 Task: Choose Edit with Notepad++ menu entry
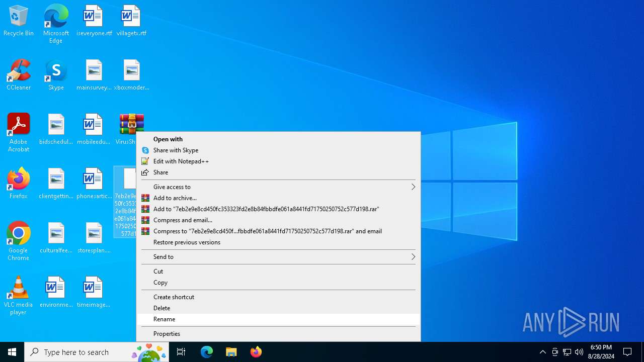pyautogui.click(x=278, y=161)
